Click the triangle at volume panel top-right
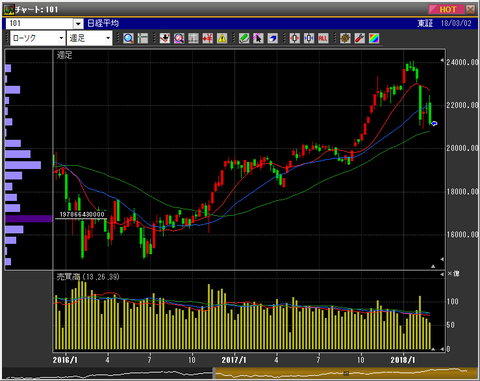The height and width of the screenshot is (381, 480). coord(442,274)
